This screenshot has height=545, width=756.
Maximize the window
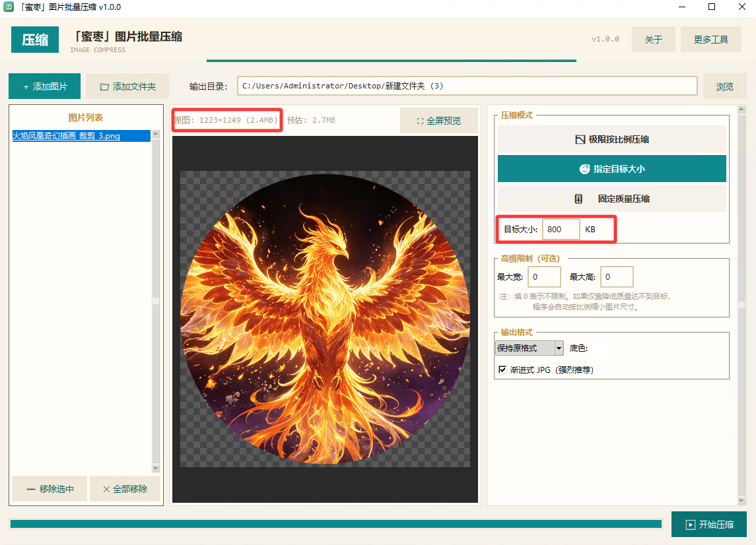tap(712, 7)
